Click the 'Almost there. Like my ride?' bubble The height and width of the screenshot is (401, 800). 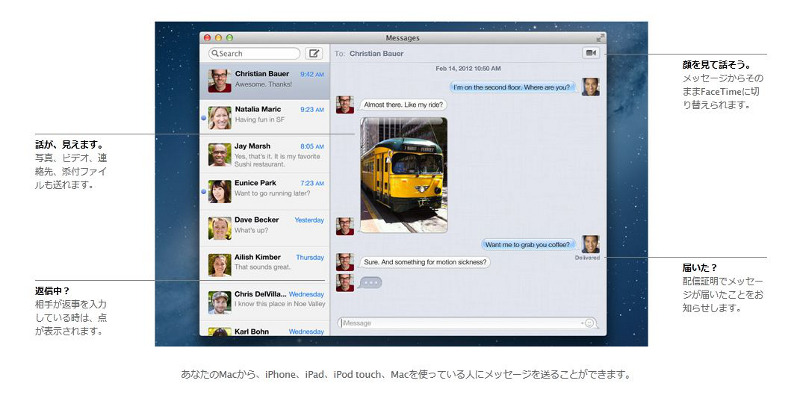coord(403,105)
